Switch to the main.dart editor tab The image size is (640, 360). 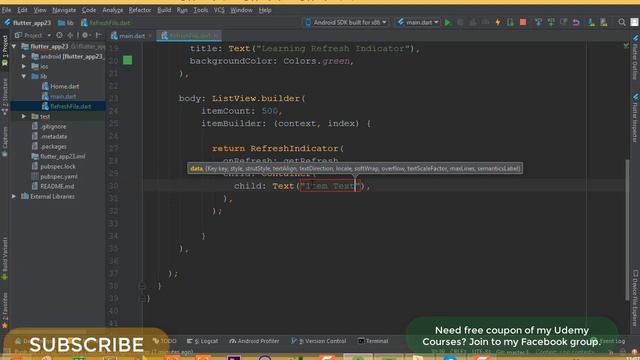[128, 36]
